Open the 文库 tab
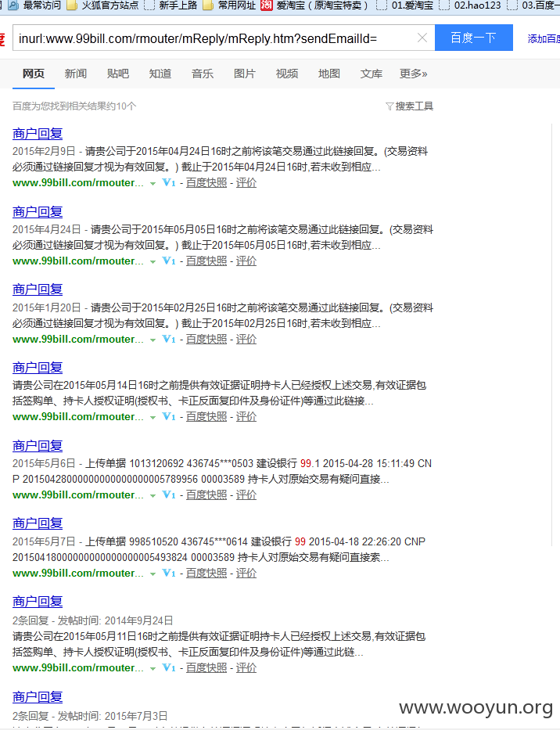The image size is (560, 730). 371,74
